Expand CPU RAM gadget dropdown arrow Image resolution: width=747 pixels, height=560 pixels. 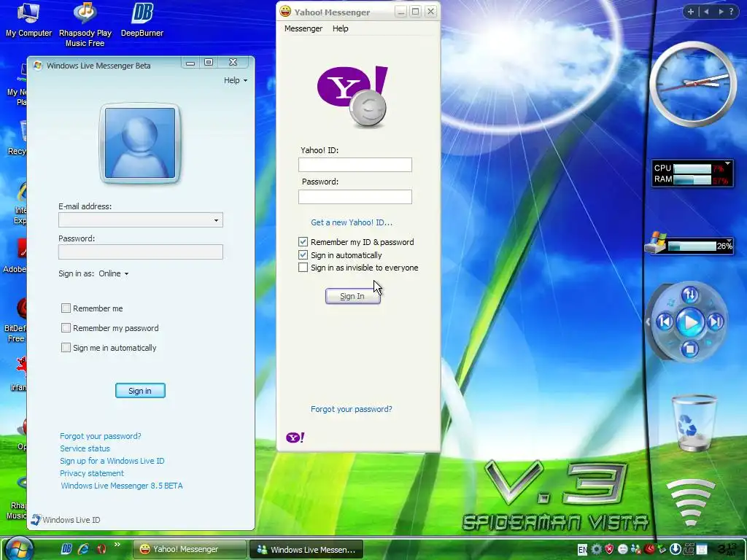coord(727,164)
